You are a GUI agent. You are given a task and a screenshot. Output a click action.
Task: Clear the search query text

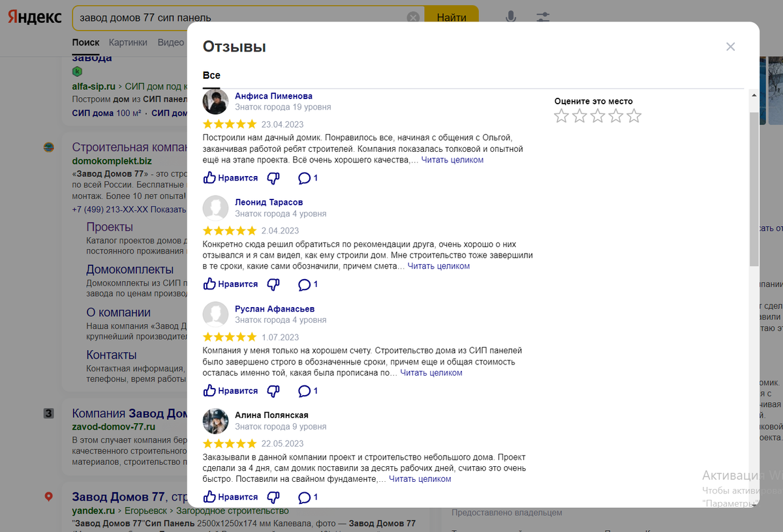pos(413,18)
